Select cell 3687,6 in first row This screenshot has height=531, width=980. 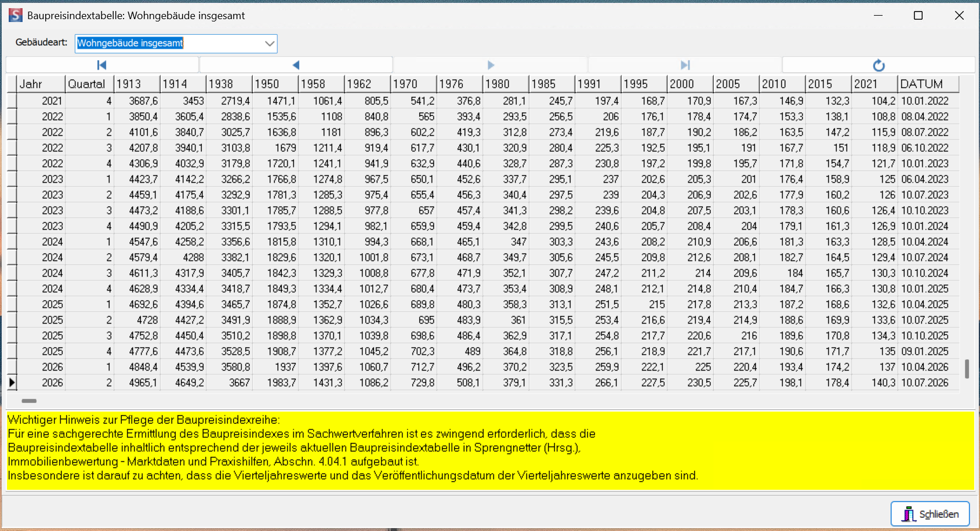point(137,101)
